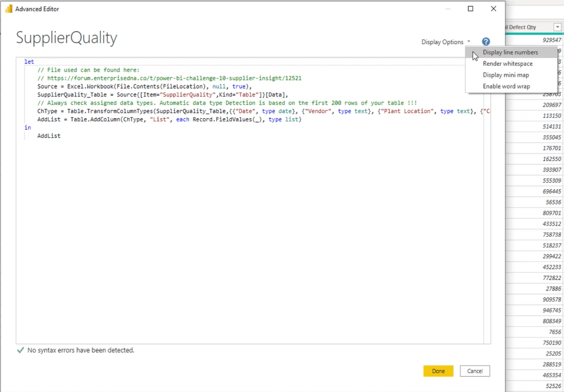This screenshot has height=392, width=564.
Task: Click the 'in' keyword in the code
Action: coord(28,127)
